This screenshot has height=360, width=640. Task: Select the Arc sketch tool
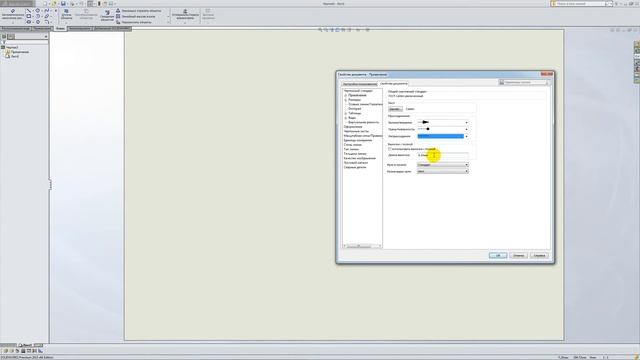tap(38, 16)
